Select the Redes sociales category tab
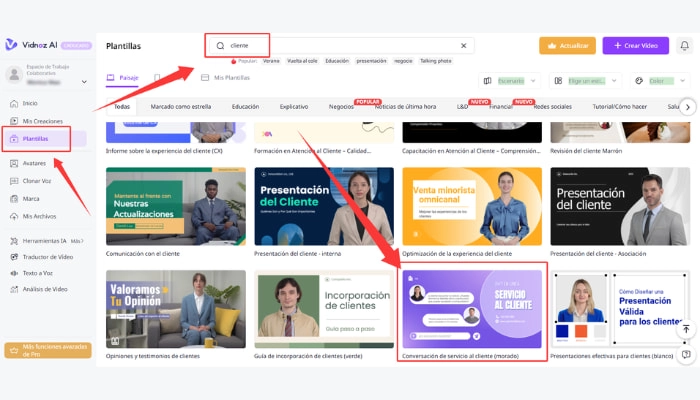The image size is (700, 400). point(553,107)
